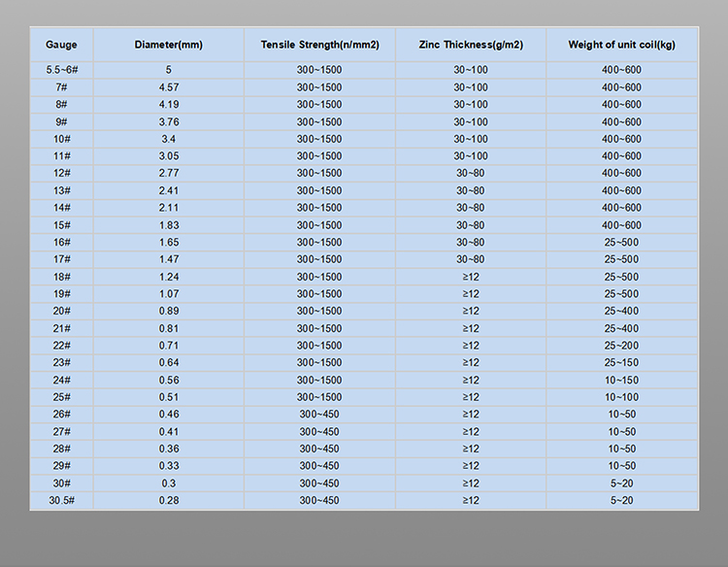Click diameter value 3.05
Image resolution: width=728 pixels, height=567 pixels.
coord(169,156)
